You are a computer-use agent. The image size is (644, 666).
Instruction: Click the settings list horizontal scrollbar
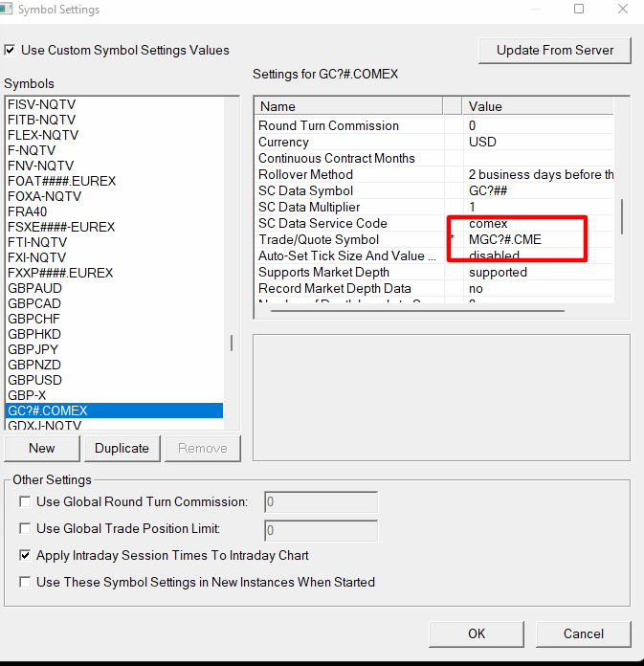(411, 310)
